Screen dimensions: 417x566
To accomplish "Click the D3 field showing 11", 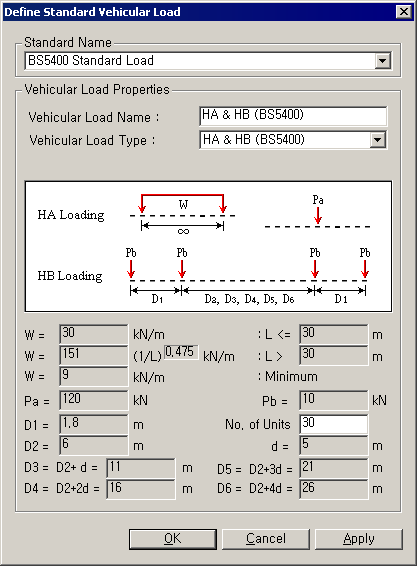I will tap(141, 468).
